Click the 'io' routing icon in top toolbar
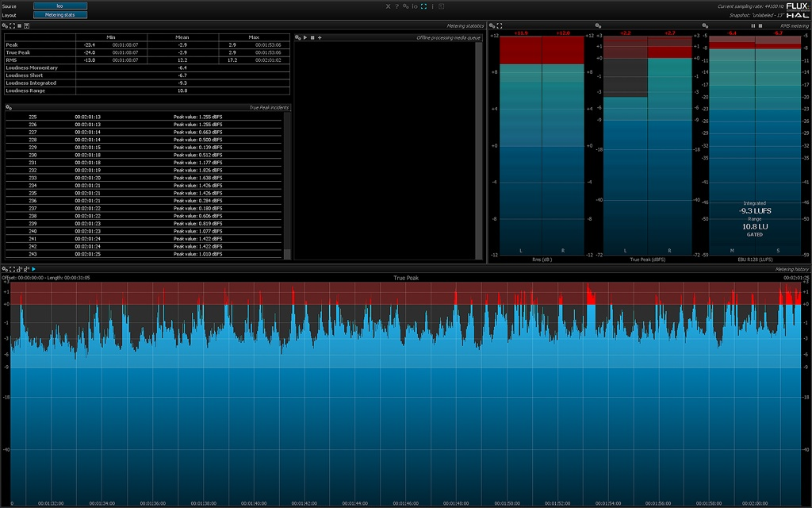This screenshot has width=812, height=508. point(415,6)
